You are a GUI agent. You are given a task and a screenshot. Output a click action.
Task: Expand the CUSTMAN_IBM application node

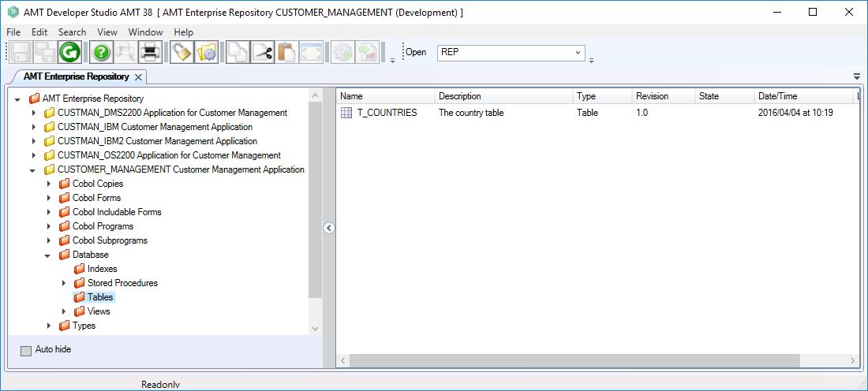(x=34, y=127)
